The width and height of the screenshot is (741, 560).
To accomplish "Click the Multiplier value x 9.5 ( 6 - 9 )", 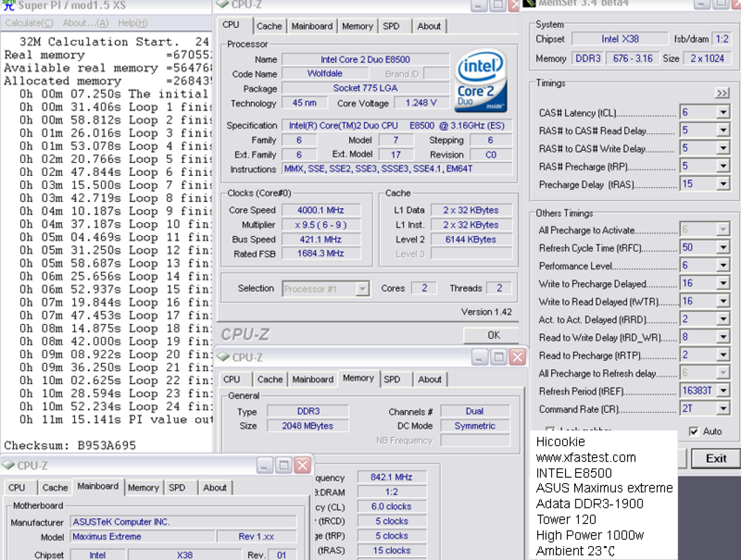I will pos(320,225).
